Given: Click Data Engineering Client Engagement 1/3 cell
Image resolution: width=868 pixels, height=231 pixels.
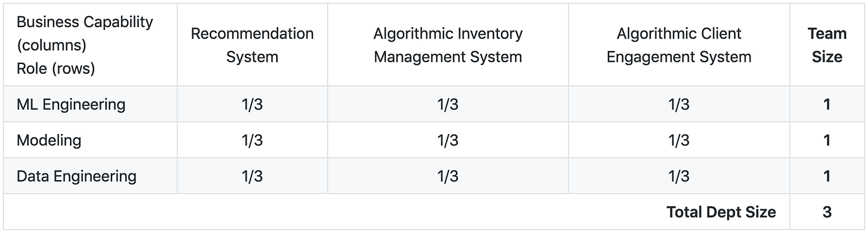Looking at the screenshot, I should coord(679,176).
